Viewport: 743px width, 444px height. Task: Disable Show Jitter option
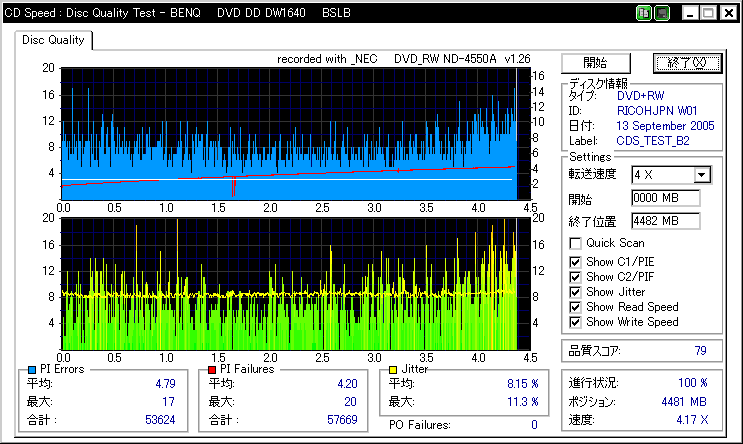tap(575, 292)
